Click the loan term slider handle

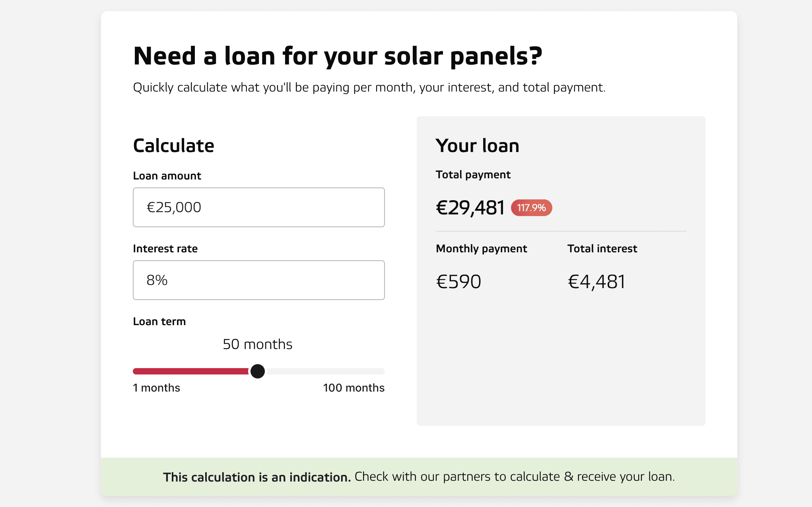(258, 371)
